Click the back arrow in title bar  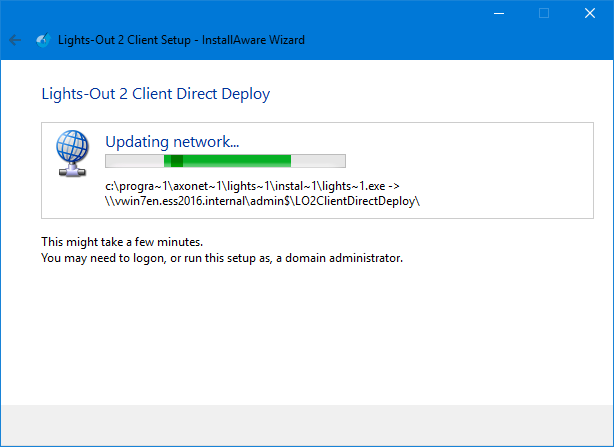coord(15,40)
